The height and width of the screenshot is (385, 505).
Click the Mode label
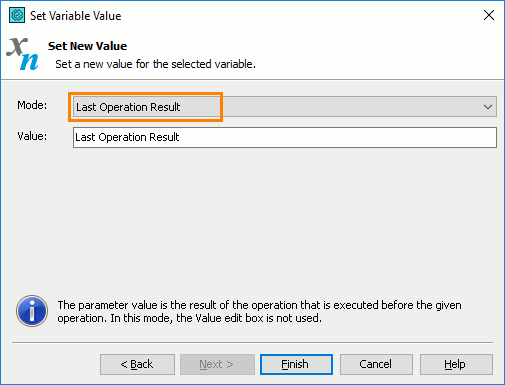tap(32, 105)
